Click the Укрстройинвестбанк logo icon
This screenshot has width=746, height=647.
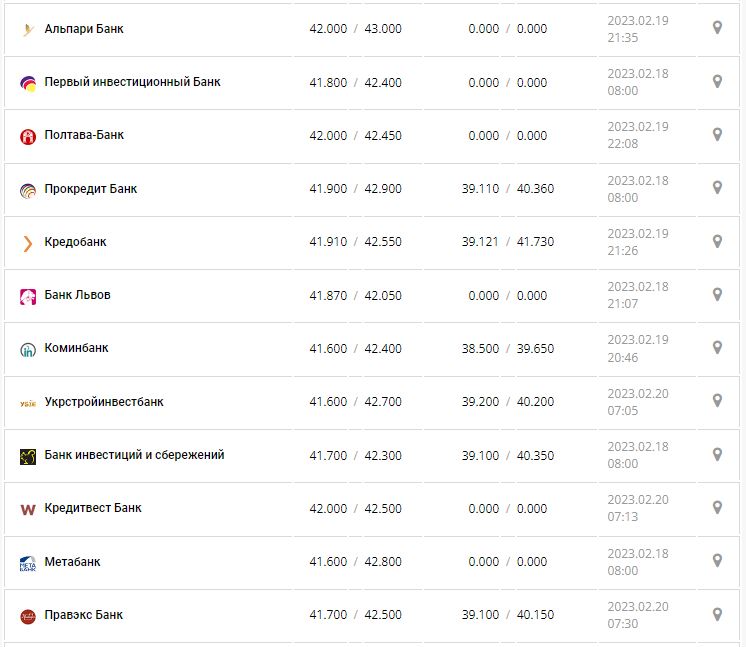28,403
